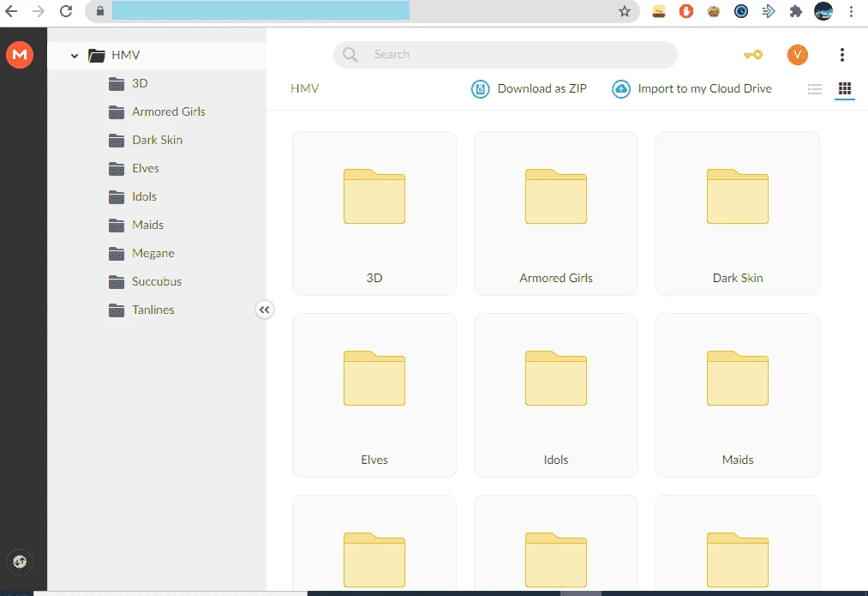Click the Dark Skin folder icon in sidebar
Screen dimensions: 868x596
coord(117,140)
